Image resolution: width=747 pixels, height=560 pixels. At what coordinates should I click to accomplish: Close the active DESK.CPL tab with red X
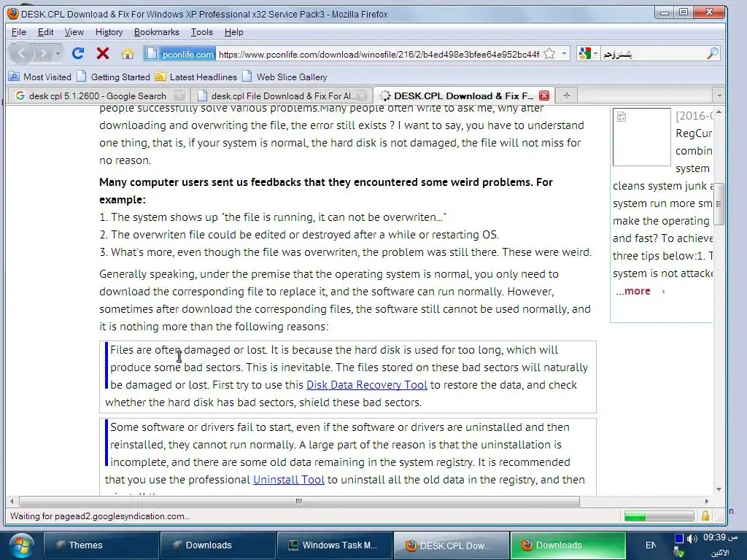click(544, 96)
